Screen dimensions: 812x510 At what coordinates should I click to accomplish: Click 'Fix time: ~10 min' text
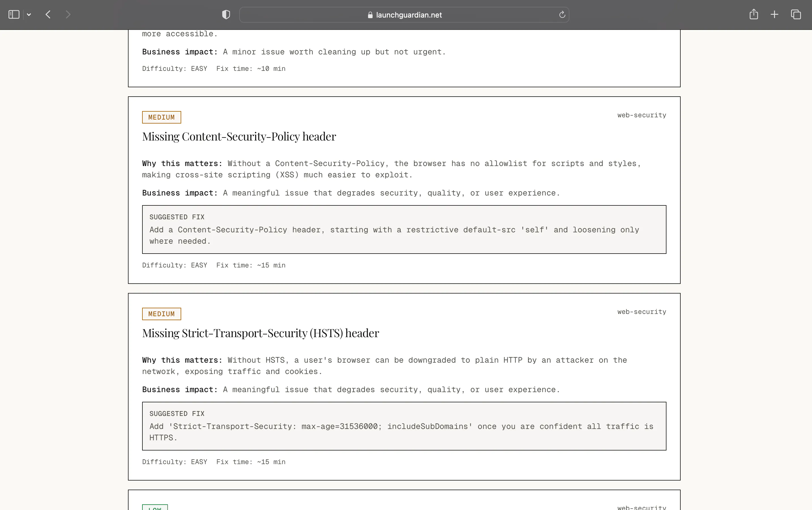(251, 69)
